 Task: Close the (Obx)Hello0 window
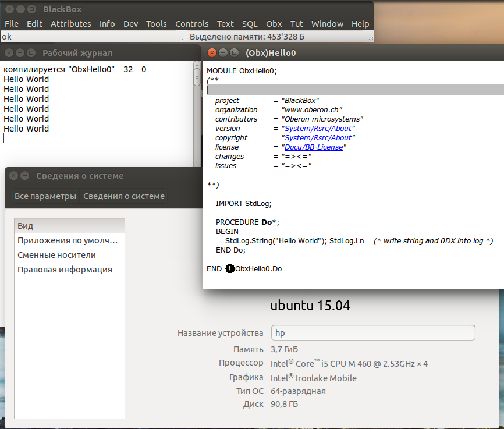coord(212,53)
